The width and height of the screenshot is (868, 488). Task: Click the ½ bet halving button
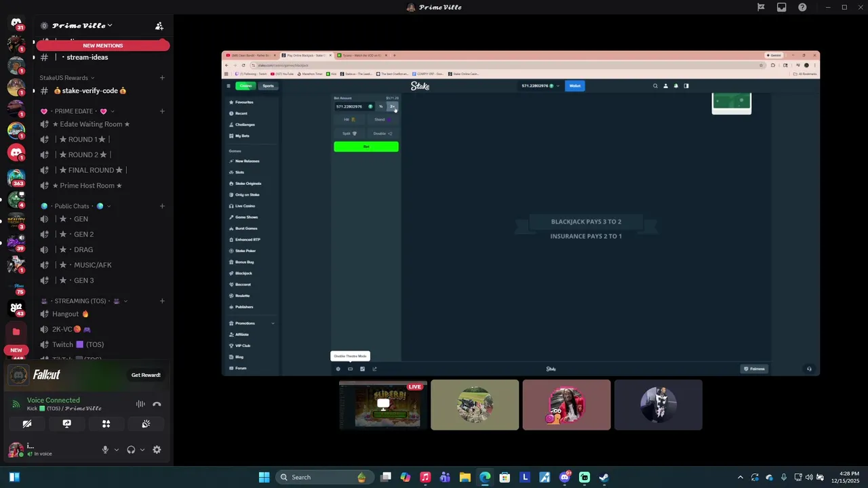(381, 106)
